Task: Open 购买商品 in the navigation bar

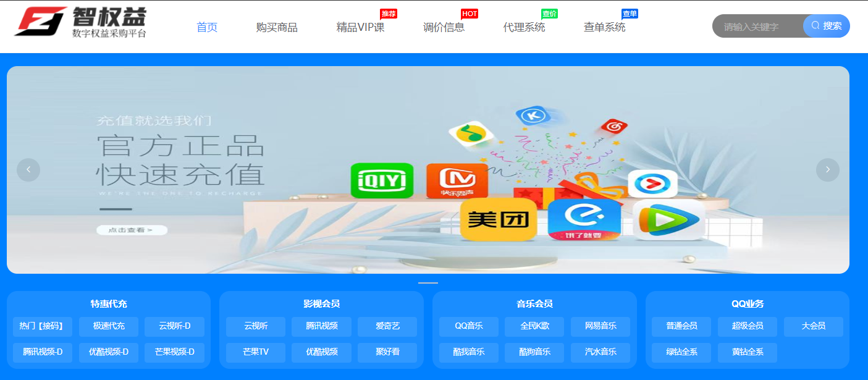Action: (277, 27)
